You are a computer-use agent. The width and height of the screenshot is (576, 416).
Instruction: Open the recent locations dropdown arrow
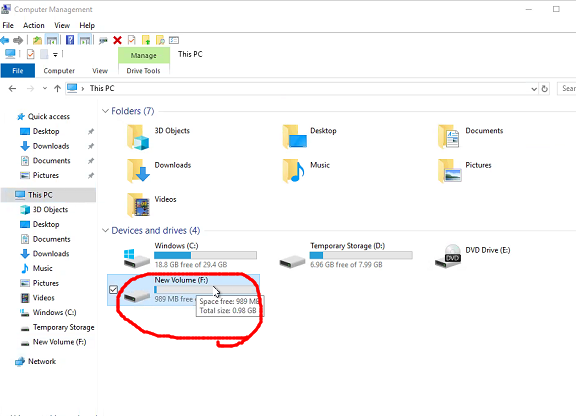pos(45,89)
